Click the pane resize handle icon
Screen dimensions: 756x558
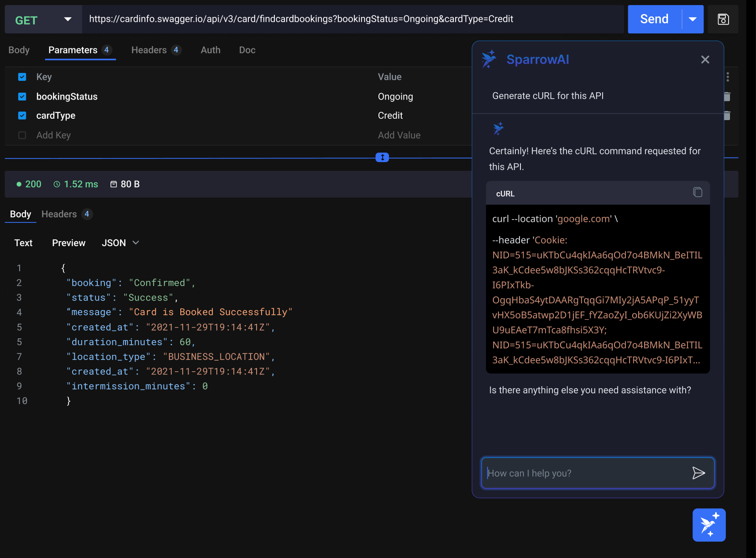tap(382, 158)
